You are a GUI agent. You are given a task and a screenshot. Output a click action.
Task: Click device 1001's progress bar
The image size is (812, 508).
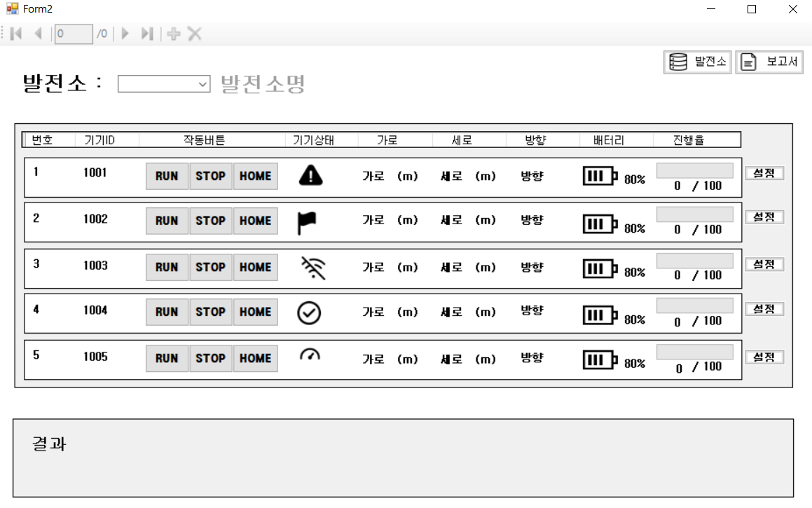point(694,169)
